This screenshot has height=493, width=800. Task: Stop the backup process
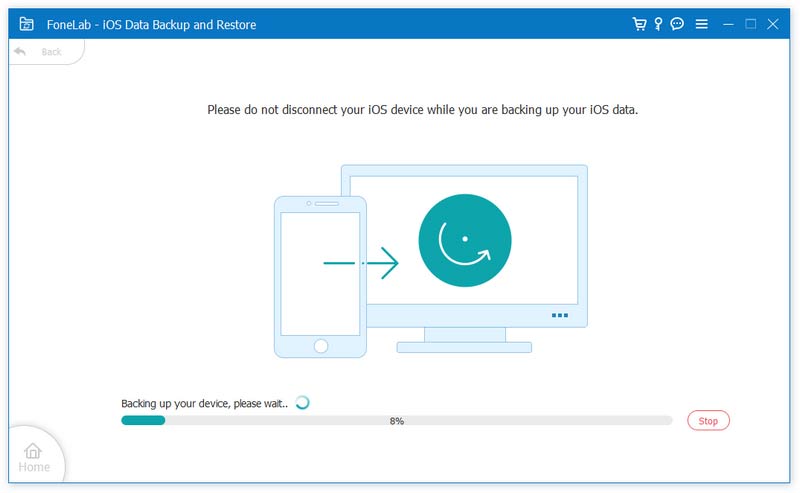pos(708,421)
